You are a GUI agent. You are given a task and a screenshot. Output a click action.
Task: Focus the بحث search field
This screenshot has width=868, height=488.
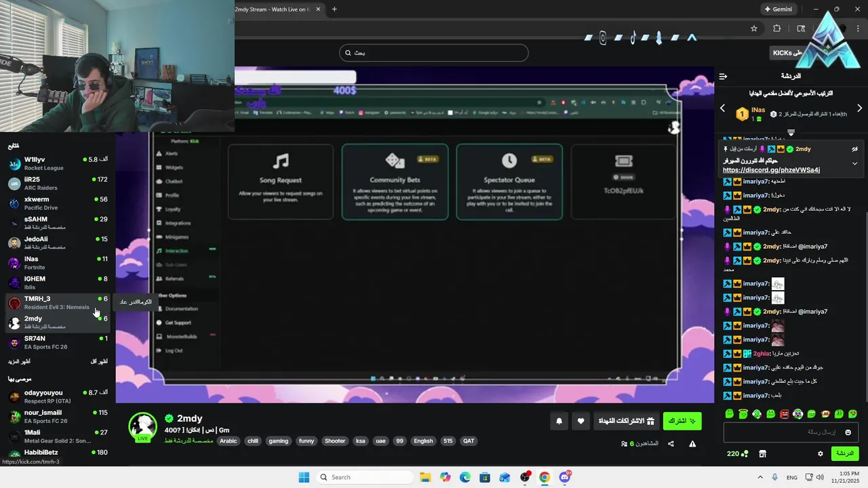pyautogui.click(x=434, y=53)
